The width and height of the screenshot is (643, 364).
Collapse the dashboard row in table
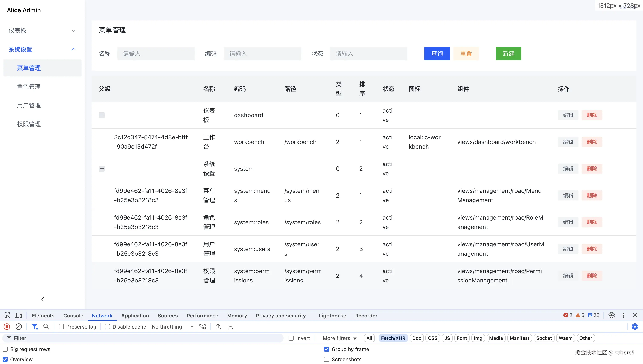pyautogui.click(x=102, y=115)
